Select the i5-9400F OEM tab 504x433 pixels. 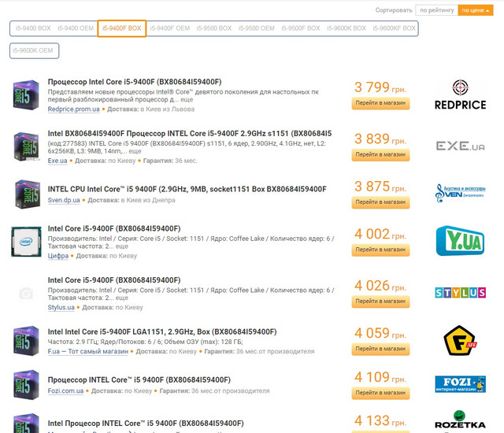point(170,28)
